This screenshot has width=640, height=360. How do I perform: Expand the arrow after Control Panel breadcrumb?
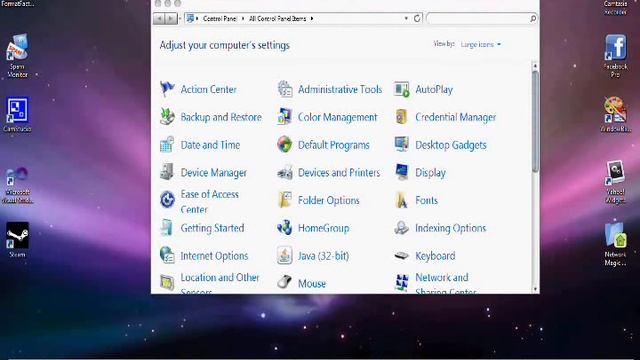tap(243, 18)
